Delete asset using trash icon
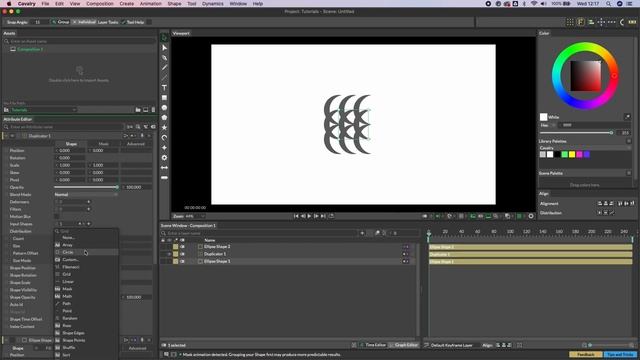This screenshot has width=640, height=360. tap(153, 110)
